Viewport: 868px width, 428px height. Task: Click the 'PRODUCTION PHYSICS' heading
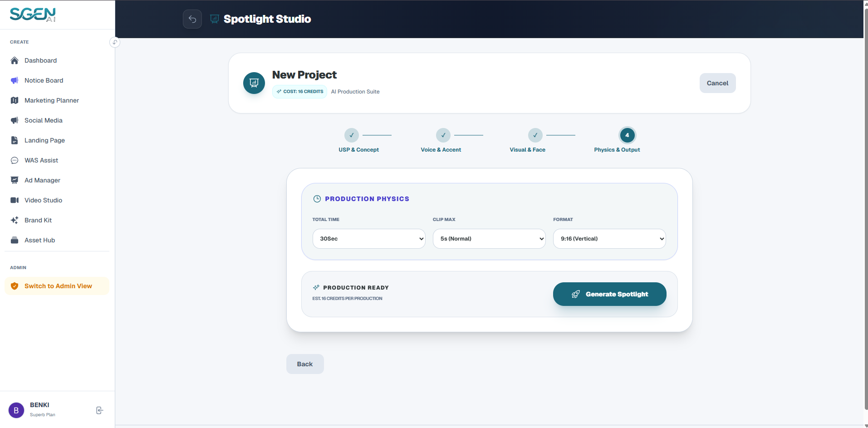[367, 199]
